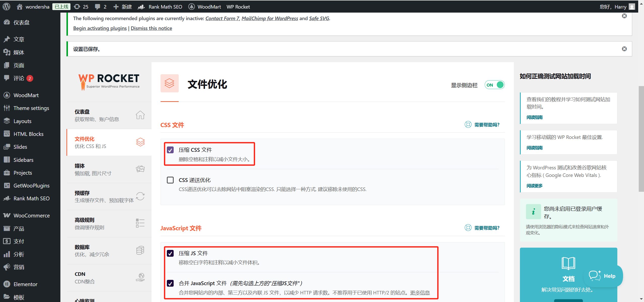Click the CSS section 需要帮助吗 help icon

coord(468,125)
